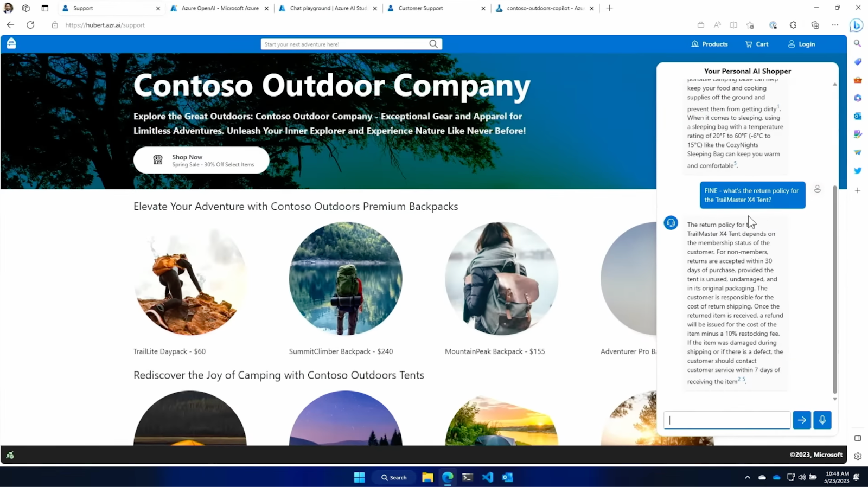Open Outlook from the taskbar

click(x=507, y=477)
